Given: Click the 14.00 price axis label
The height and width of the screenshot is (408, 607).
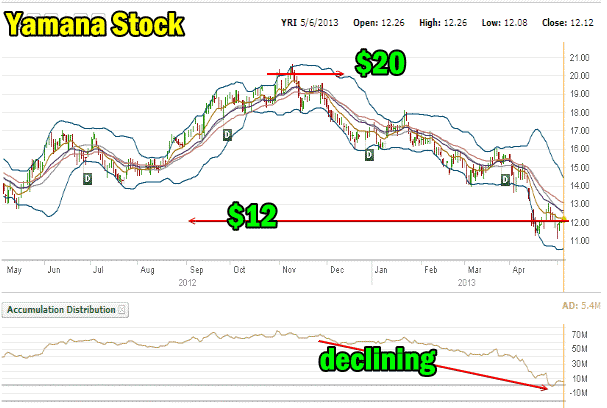Looking at the screenshot, I should 580,186.
